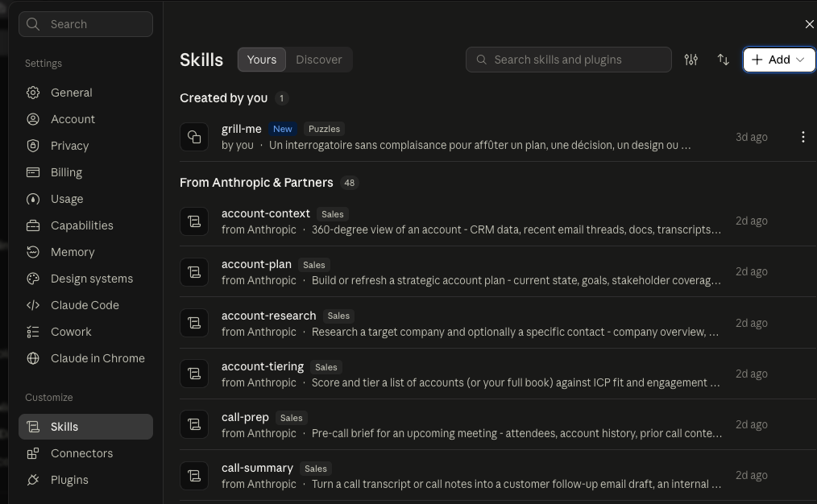Screen dimensions: 817x504
Task: Open the account-research skill
Action: tap(498, 324)
